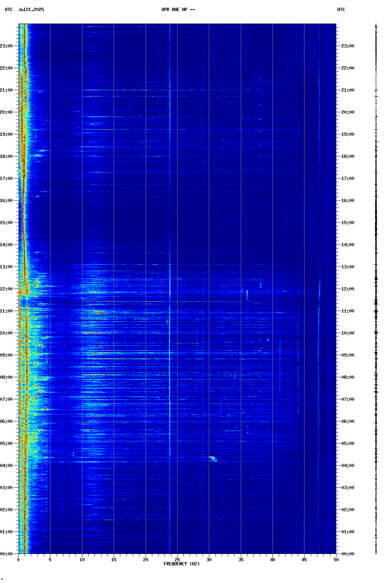Click the date label Jul21,2025
The image size is (392, 583).
31,10
